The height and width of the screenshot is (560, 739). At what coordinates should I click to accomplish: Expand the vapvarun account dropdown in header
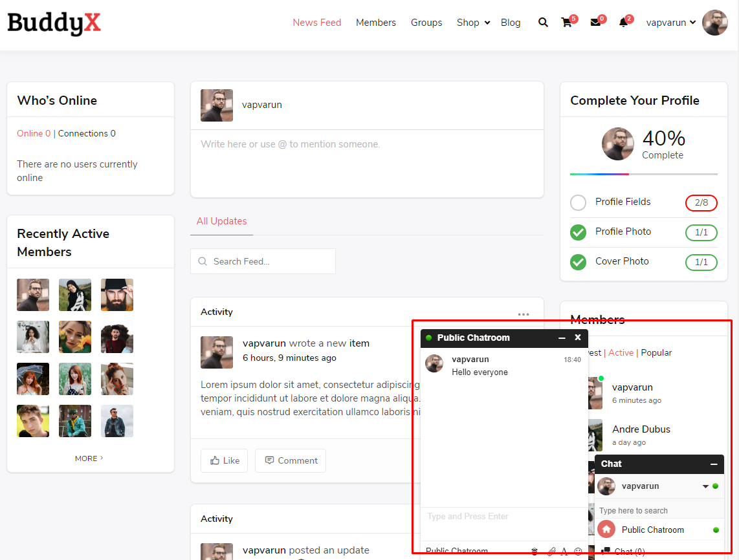(692, 23)
